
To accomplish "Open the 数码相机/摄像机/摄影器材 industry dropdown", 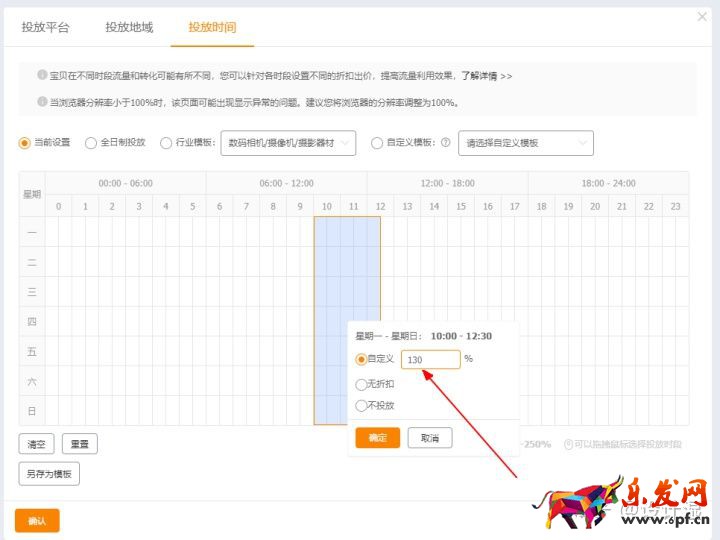I will 288,143.
